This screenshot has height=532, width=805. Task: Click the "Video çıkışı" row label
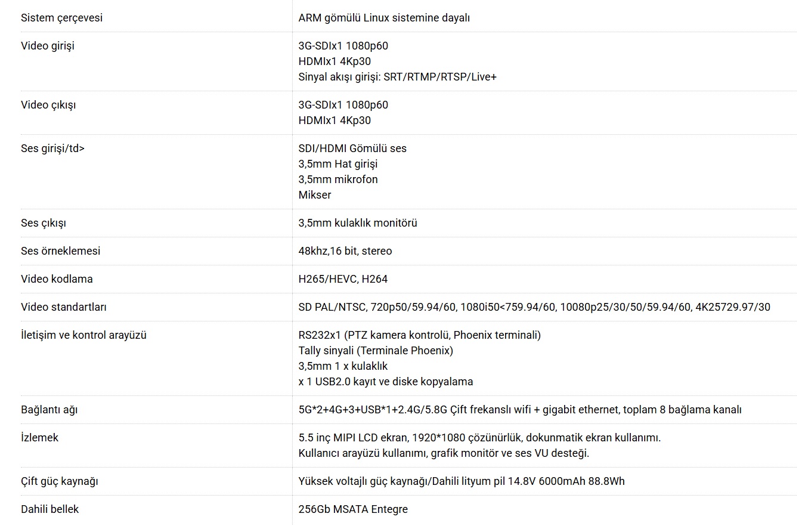48,105
